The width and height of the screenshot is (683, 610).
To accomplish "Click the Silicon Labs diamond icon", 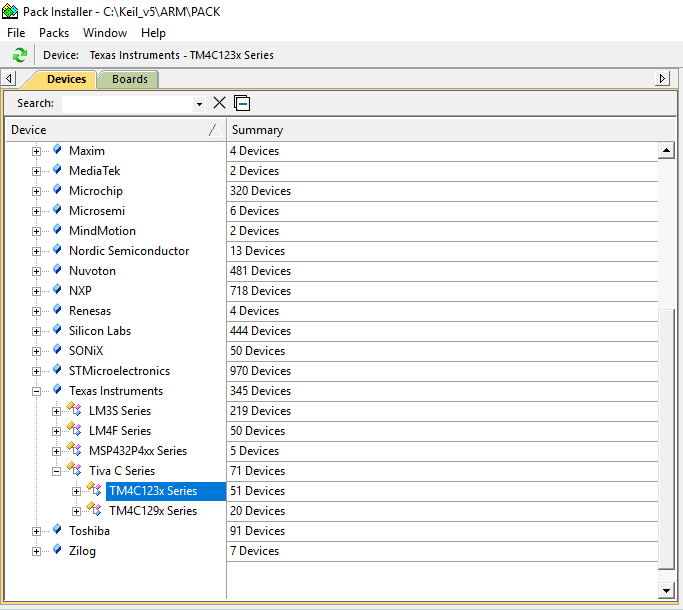I will click(57, 330).
